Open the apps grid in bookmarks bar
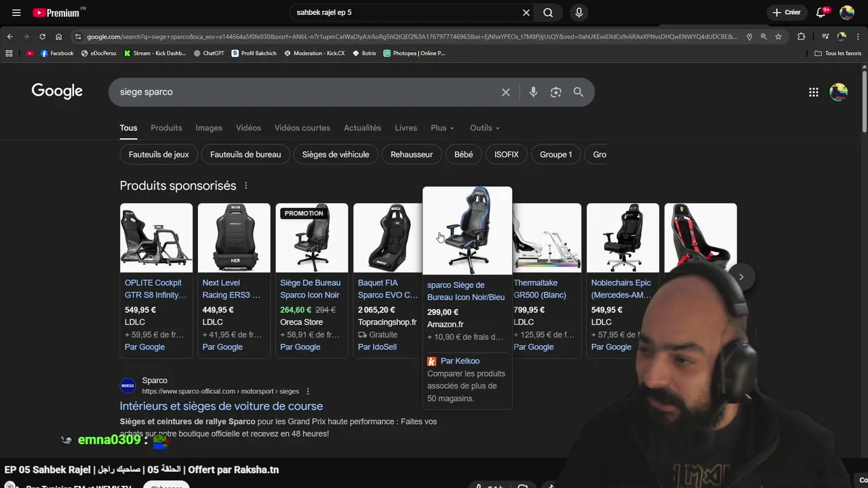Screen dimensions: 868x488 click(9, 53)
